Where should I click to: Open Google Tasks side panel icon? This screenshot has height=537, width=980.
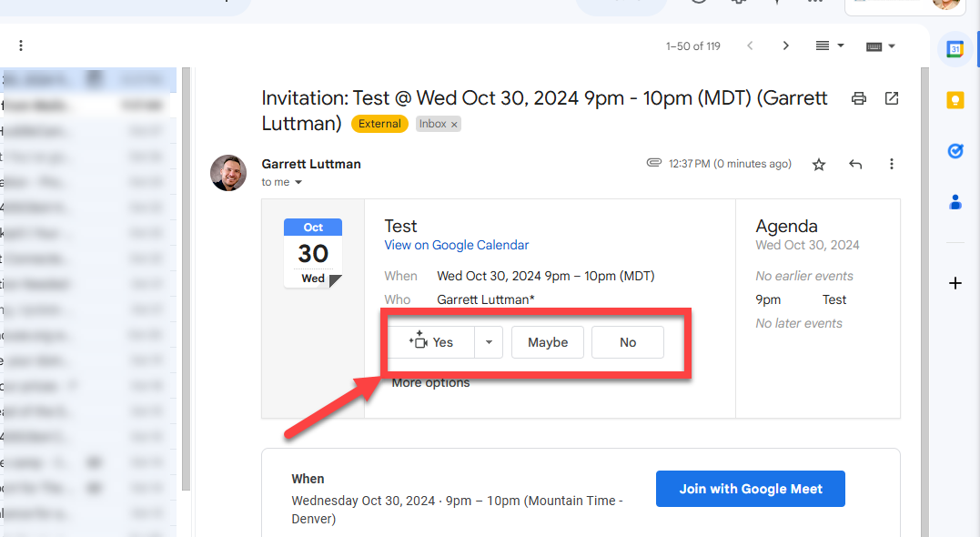coord(955,151)
